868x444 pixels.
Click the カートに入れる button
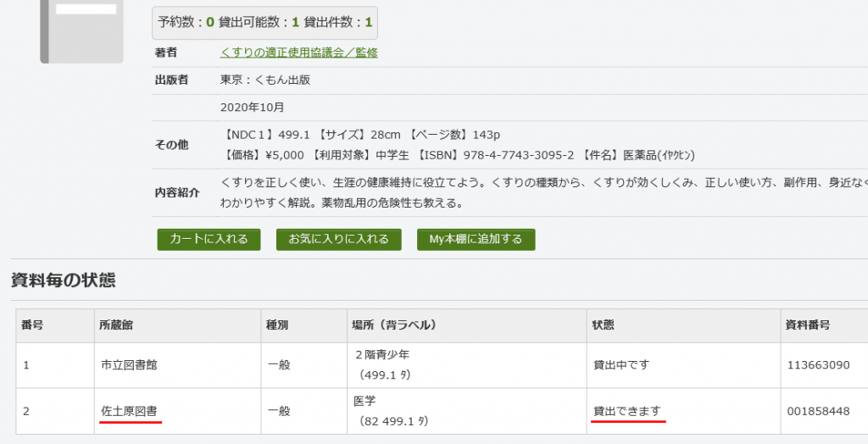coord(209,239)
